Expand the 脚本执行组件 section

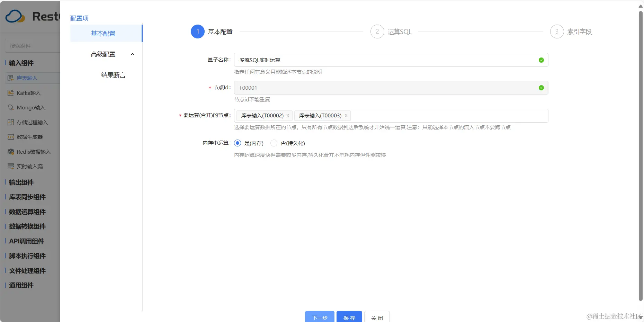point(27,256)
